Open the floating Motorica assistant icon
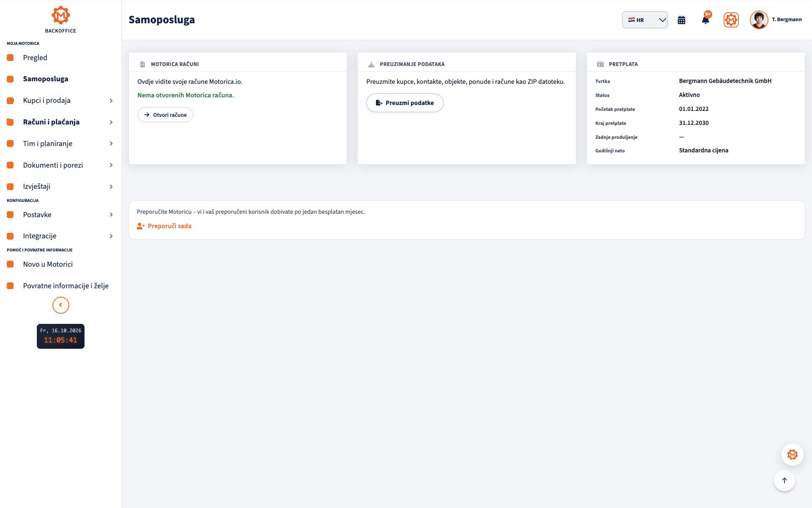This screenshot has width=812, height=508. pyautogui.click(x=792, y=455)
